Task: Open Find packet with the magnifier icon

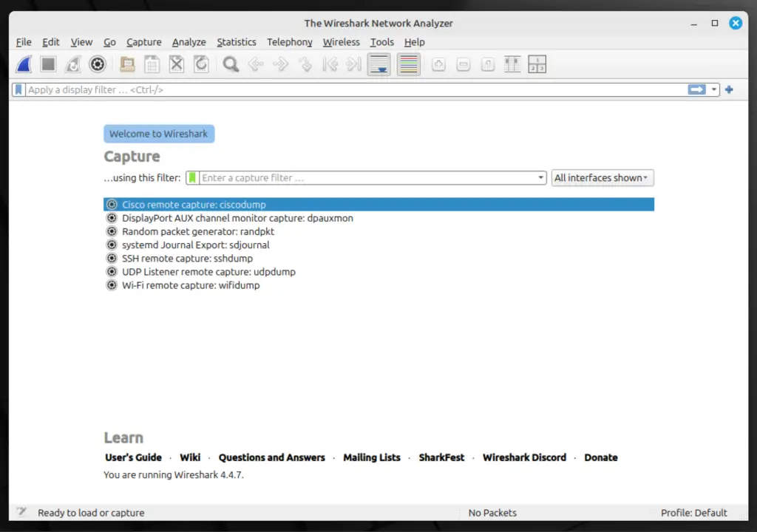Action: point(230,64)
